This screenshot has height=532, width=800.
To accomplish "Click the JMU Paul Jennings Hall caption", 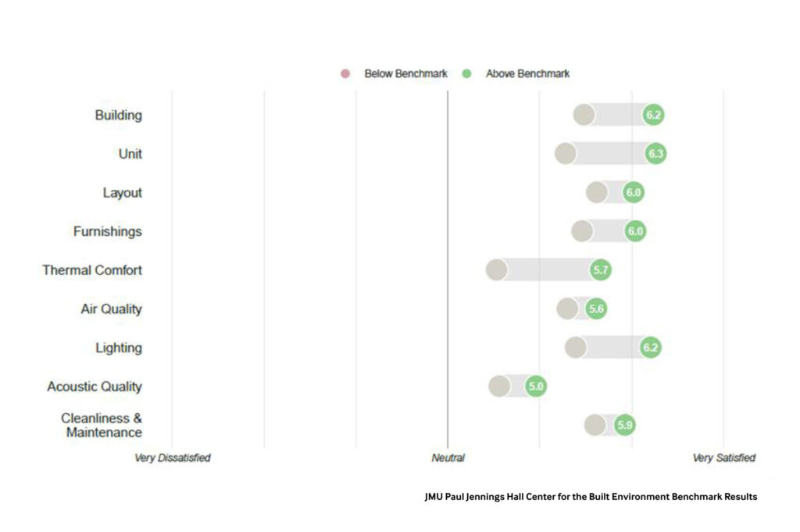I will point(591,497).
